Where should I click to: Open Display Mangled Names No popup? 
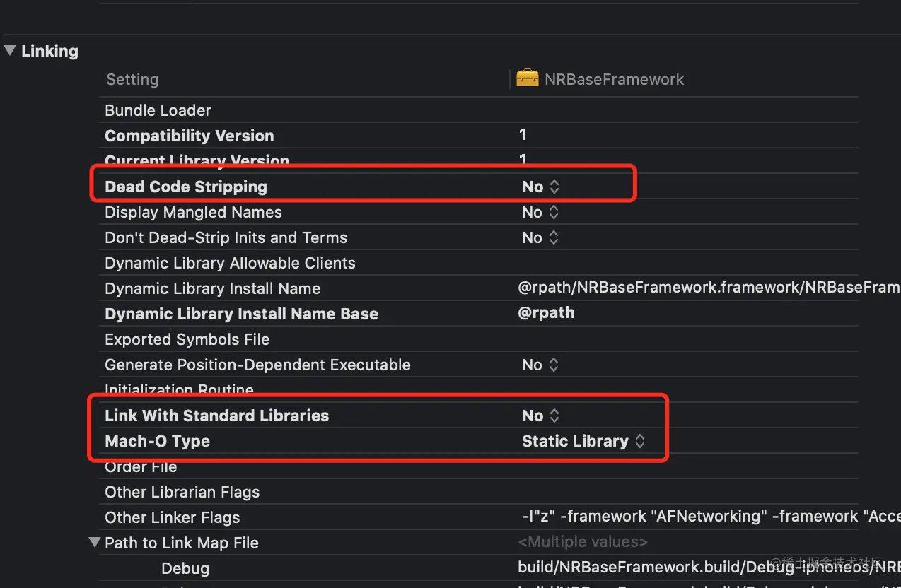coord(541,212)
